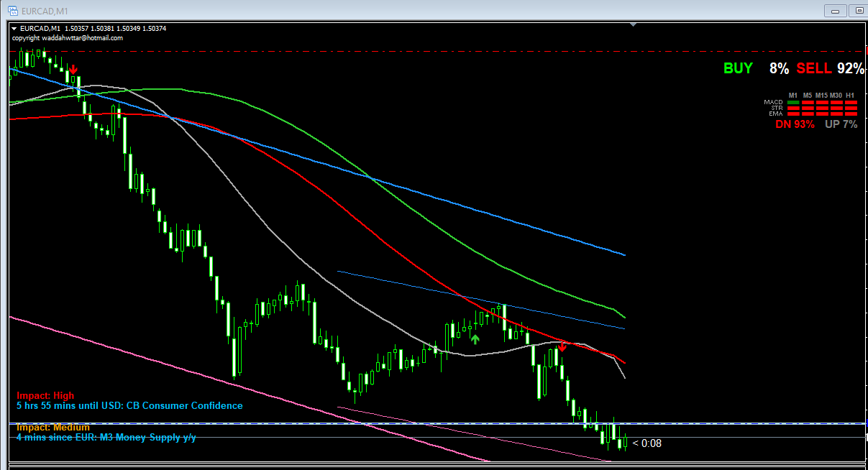Click the STR row label
868x470 pixels.
(777, 108)
